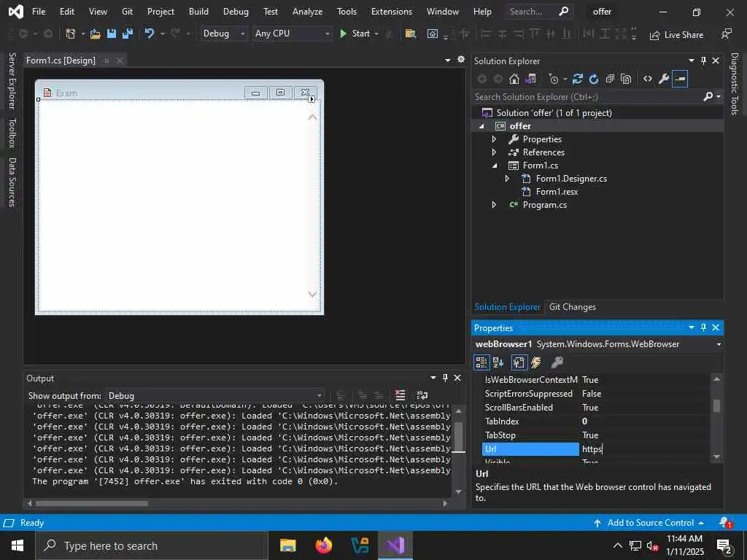
Task: Open the Toolbox side tab
Action: [12, 133]
